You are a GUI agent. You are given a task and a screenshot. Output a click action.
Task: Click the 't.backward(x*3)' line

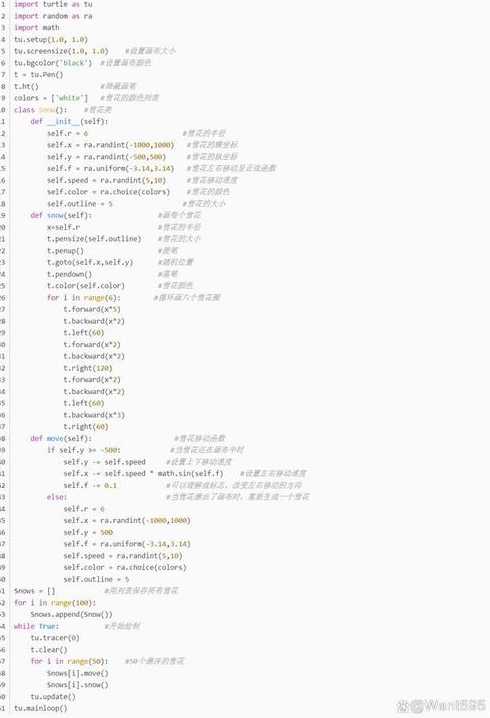point(94,415)
